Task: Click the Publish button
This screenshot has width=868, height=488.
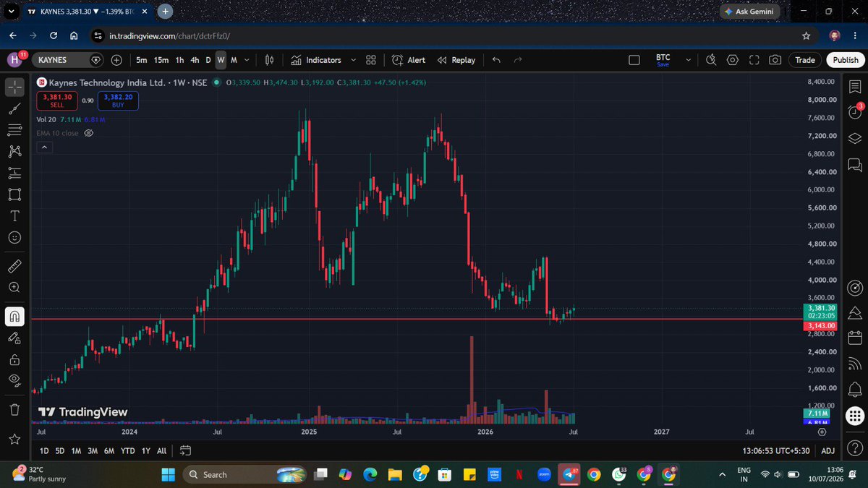Action: click(x=845, y=60)
